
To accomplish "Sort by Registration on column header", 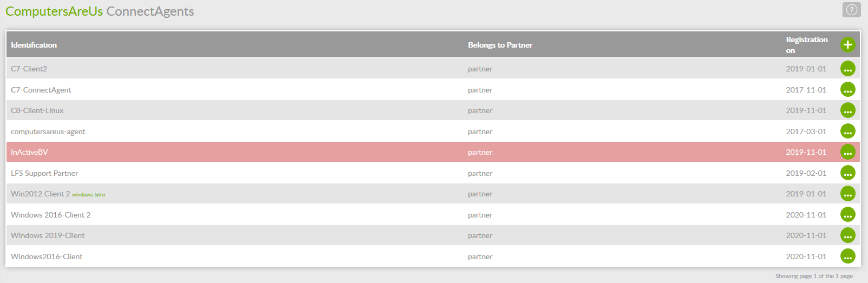I will click(x=806, y=45).
